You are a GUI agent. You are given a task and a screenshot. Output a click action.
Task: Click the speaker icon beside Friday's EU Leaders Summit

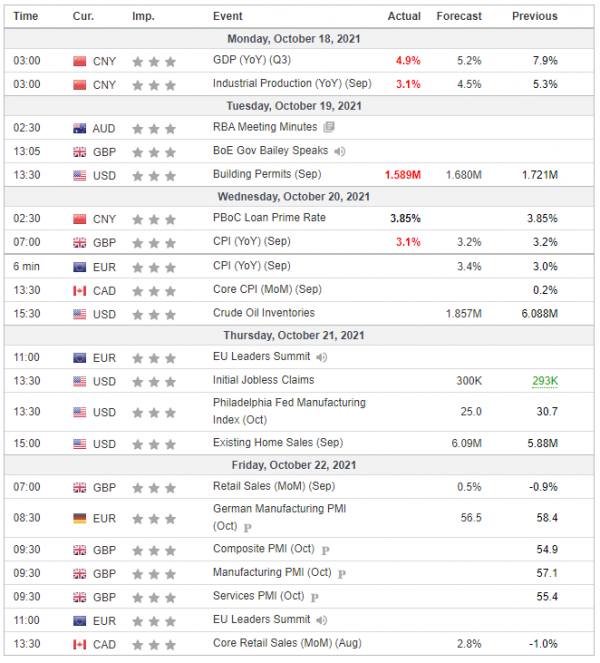322,620
